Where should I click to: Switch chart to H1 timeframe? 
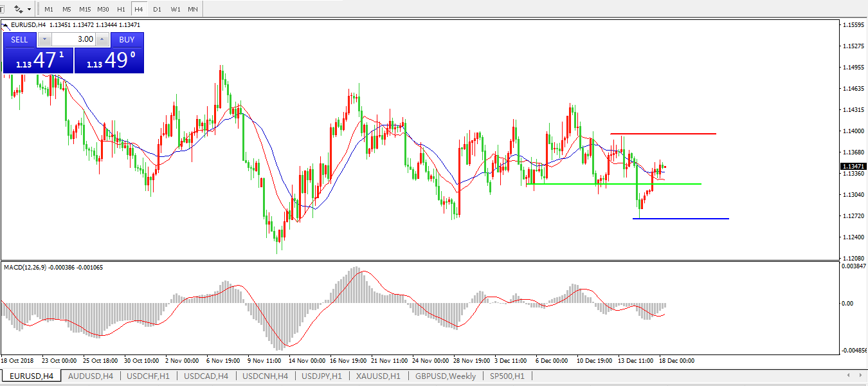(121, 10)
